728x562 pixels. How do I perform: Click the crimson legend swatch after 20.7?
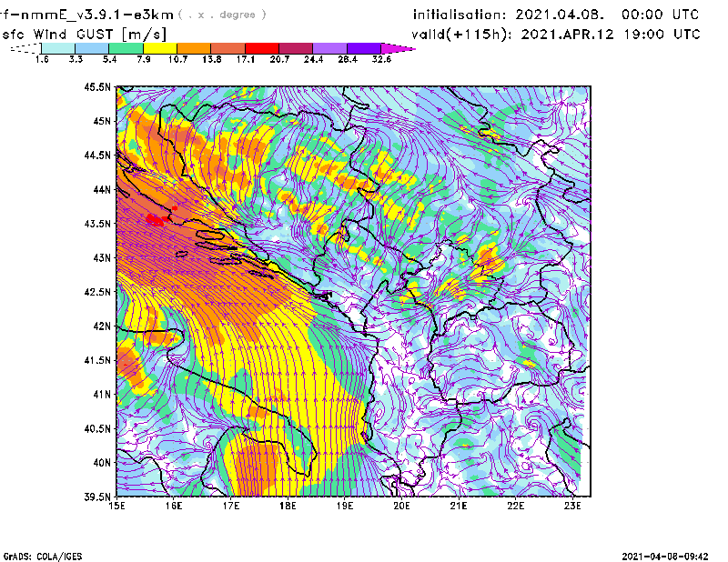tap(296, 48)
